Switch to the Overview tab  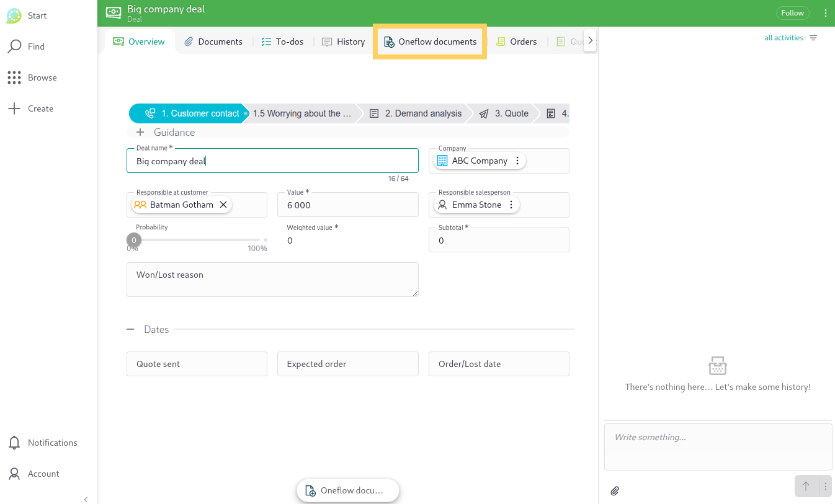139,42
